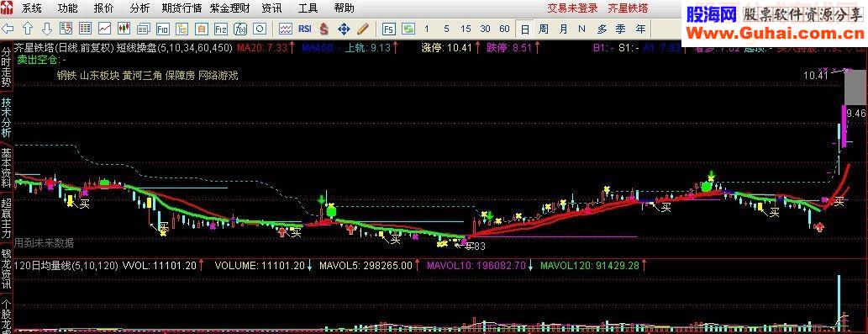This screenshot has width=868, height=334.
Task: Open the checklist report toolbar icon
Action: coord(66,29)
